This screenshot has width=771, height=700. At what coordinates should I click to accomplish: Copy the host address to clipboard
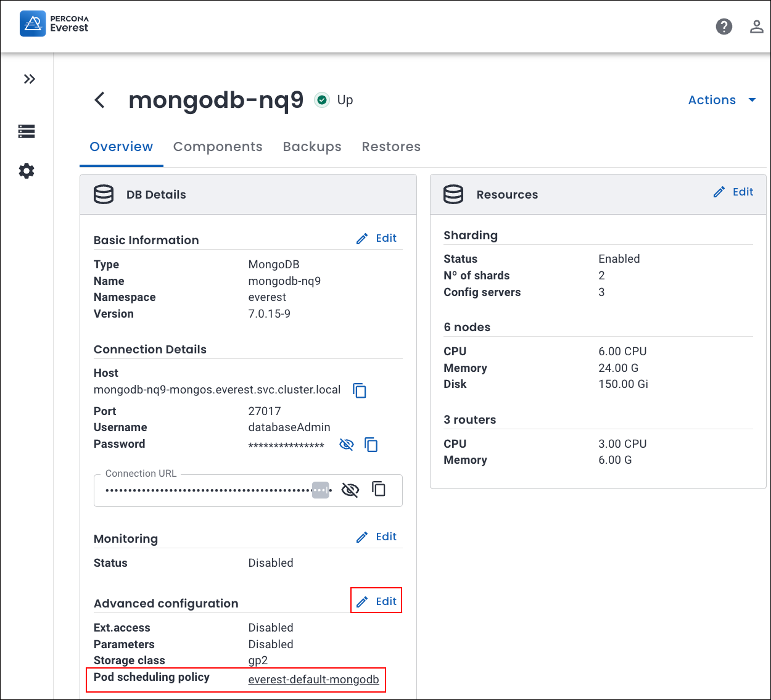click(x=359, y=390)
